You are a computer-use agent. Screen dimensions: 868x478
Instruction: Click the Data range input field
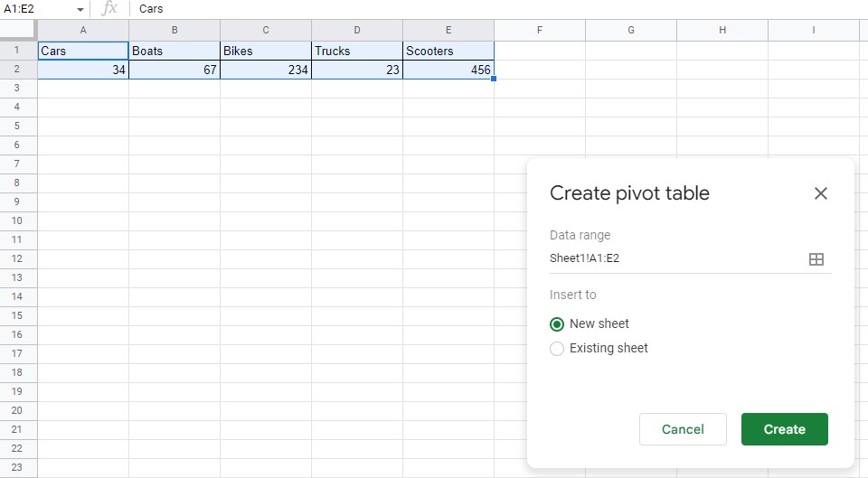[x=674, y=258]
